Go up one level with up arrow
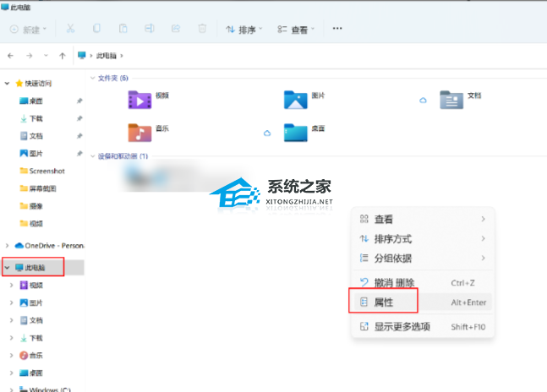 tap(62, 56)
